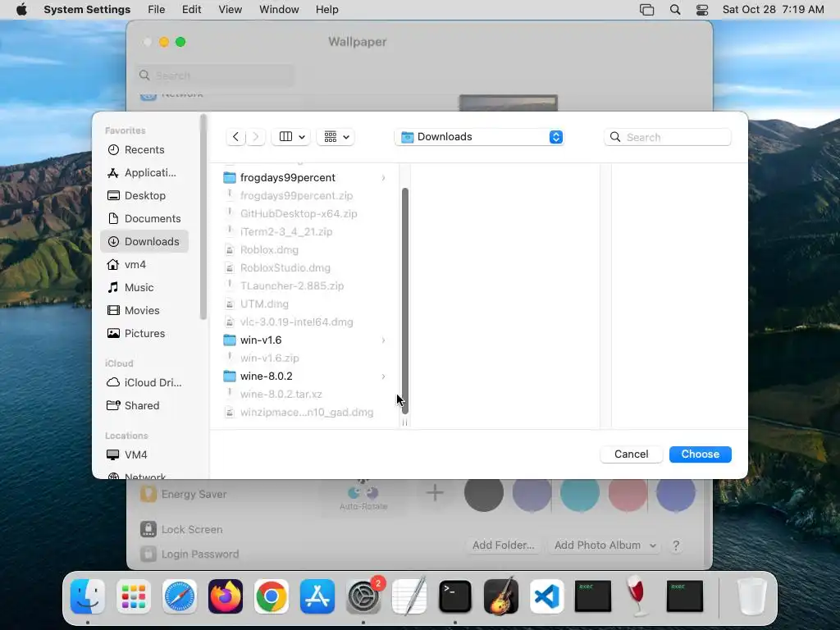Viewport: 840px width, 630px height.
Task: Expand the win-v1.6 folder chevron
Action: [384, 340]
